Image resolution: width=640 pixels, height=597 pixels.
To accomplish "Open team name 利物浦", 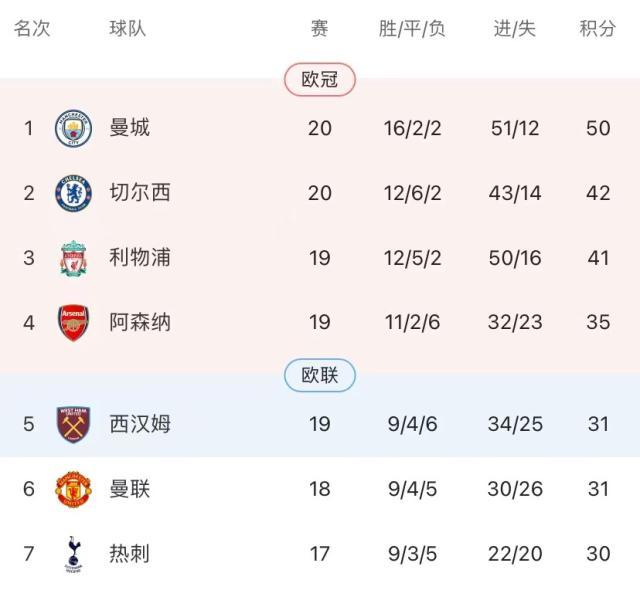I will pyautogui.click(x=140, y=258).
